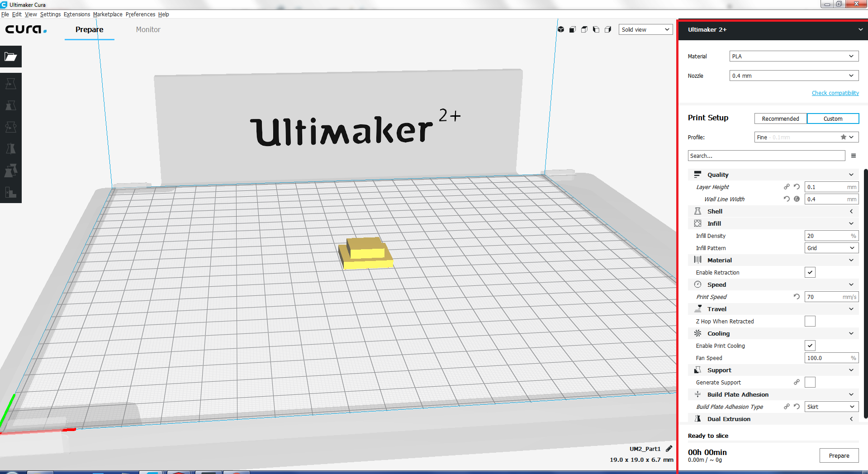Switch camera to the top view icon
The image size is (868, 474).
[x=584, y=29]
